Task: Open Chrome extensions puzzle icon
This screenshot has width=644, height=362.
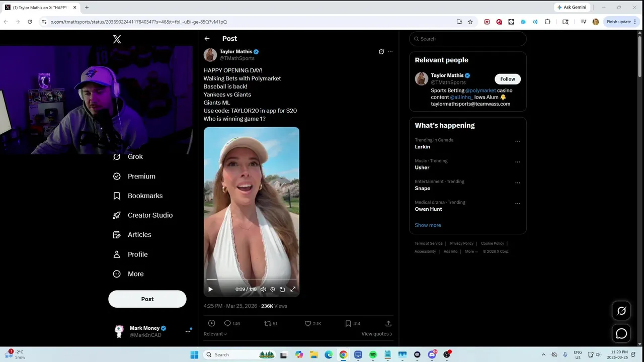Action: pos(547,22)
